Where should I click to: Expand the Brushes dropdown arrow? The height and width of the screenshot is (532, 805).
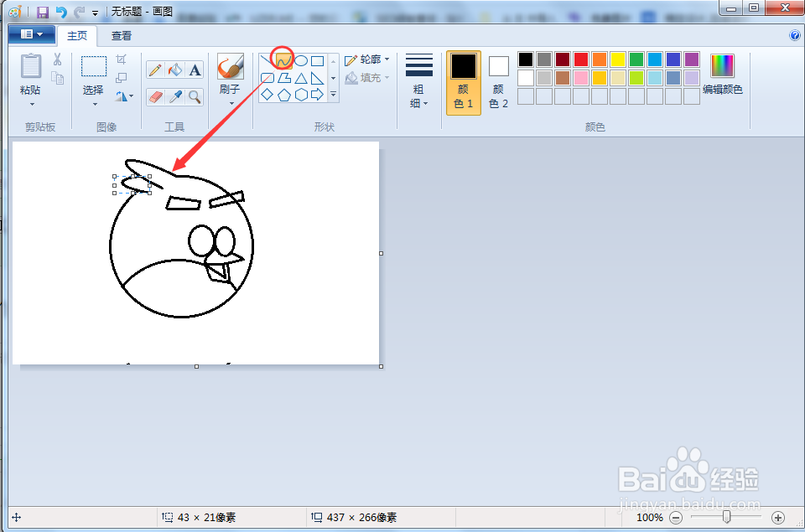[231, 104]
